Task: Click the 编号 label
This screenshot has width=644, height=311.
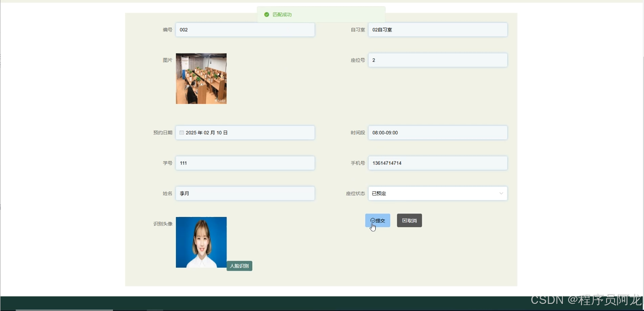Action: click(167, 30)
